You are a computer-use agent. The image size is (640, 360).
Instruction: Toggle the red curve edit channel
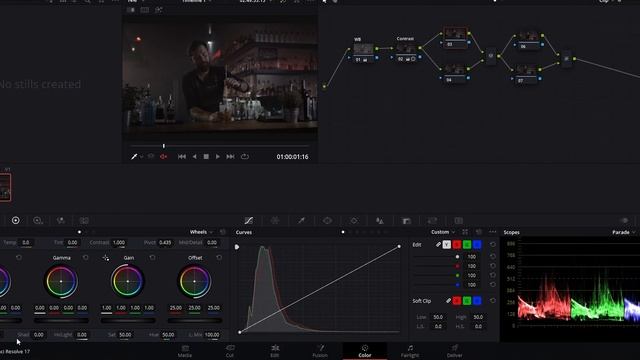pyautogui.click(x=457, y=244)
